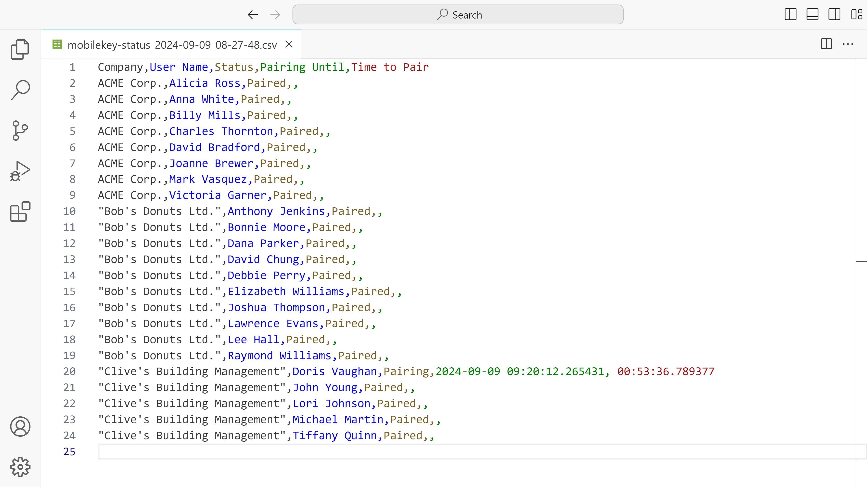Viewport: 868px width, 488px height.
Task: Click on 'Elizabeth Williams' in line 15
Action: coord(286,291)
